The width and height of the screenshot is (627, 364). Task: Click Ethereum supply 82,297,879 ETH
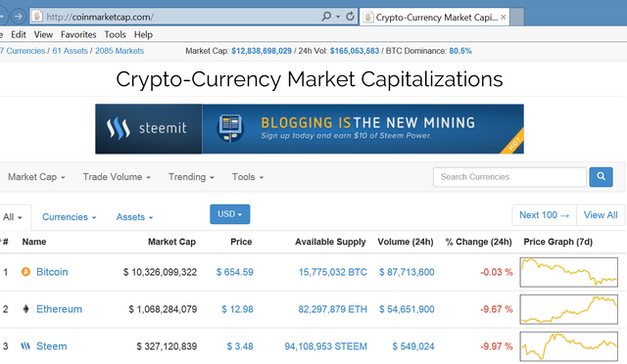(x=332, y=309)
